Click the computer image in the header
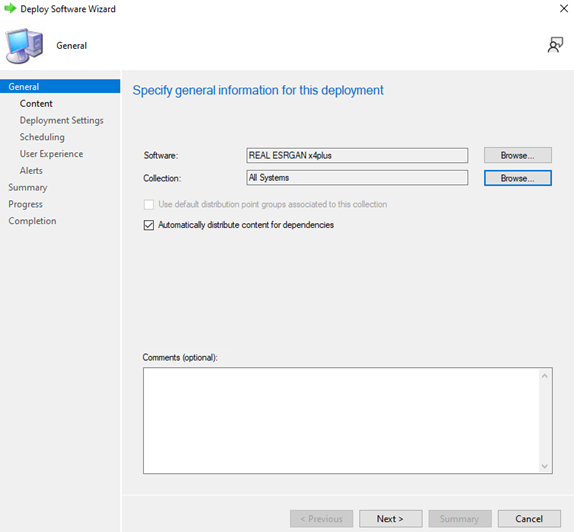574x532 pixels. [x=24, y=46]
